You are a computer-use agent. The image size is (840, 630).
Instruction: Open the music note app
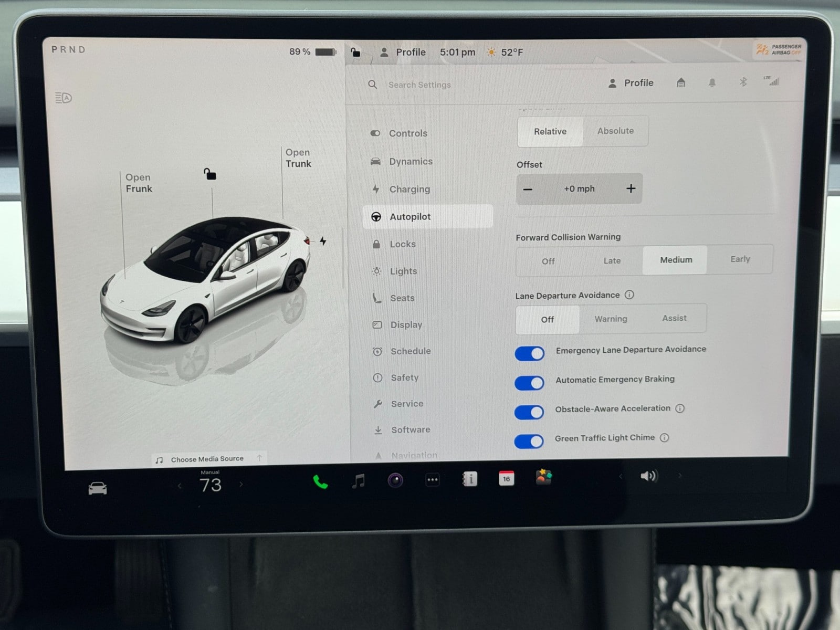359,480
